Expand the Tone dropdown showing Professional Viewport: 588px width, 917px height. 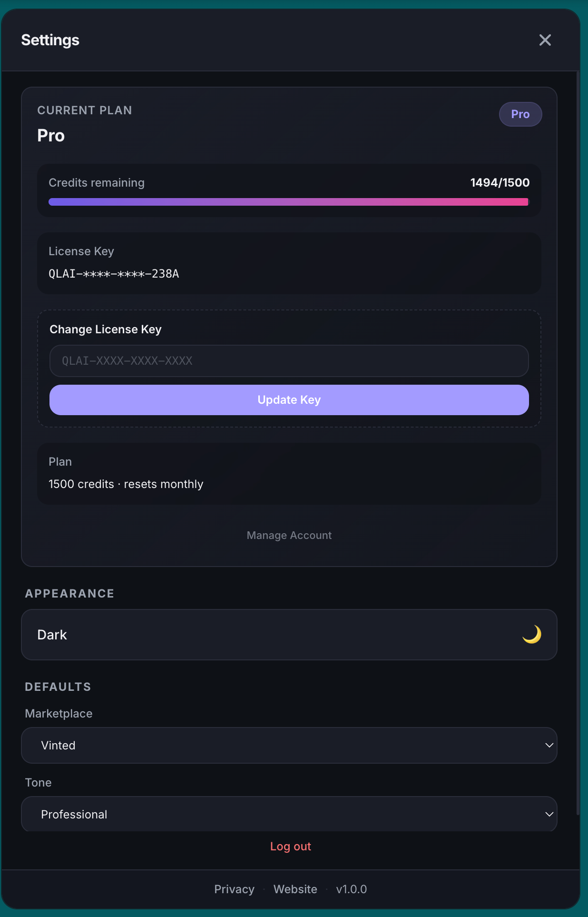pos(288,814)
